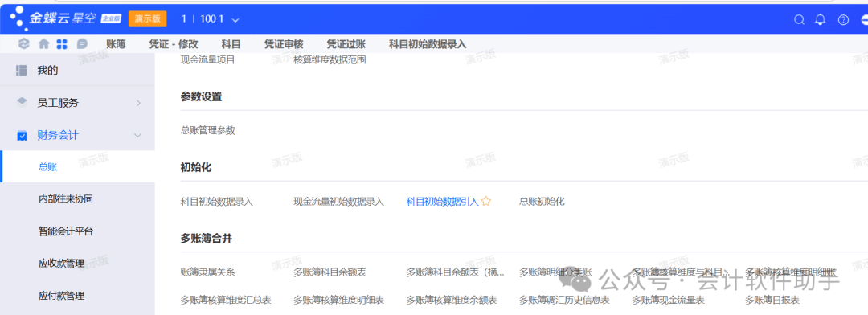
Task: Open the 1 | 100 1 organization dropdown arrow
Action: point(235,19)
